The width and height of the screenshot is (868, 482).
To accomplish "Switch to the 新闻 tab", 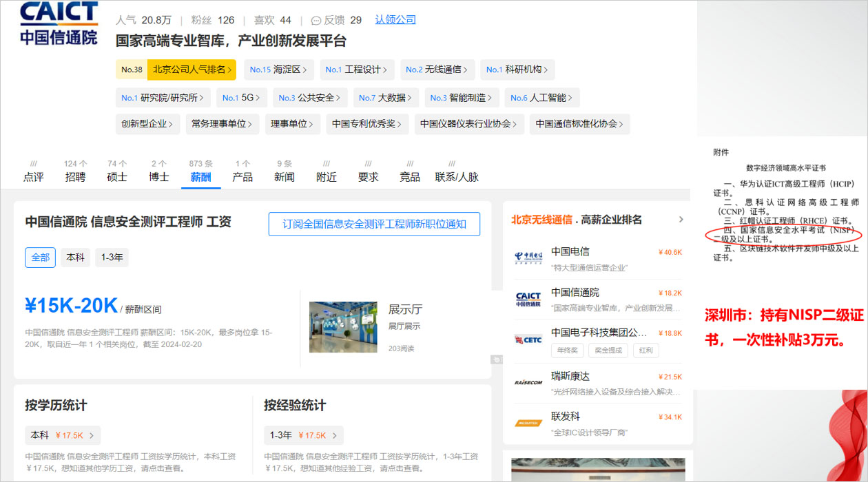I will (x=285, y=177).
